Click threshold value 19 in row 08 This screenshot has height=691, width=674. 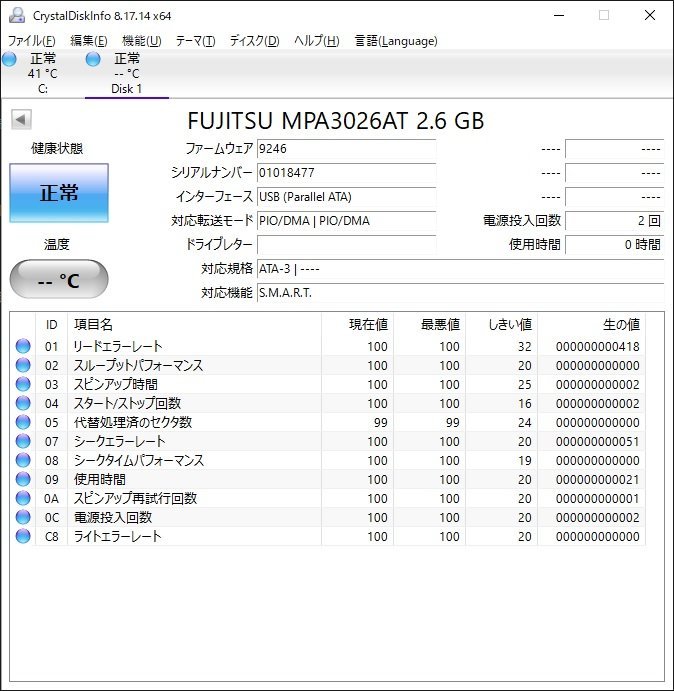pos(525,461)
